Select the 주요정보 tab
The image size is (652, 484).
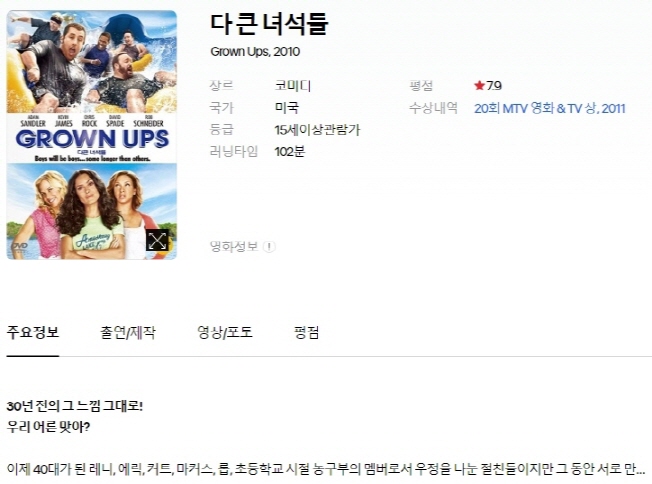33,333
